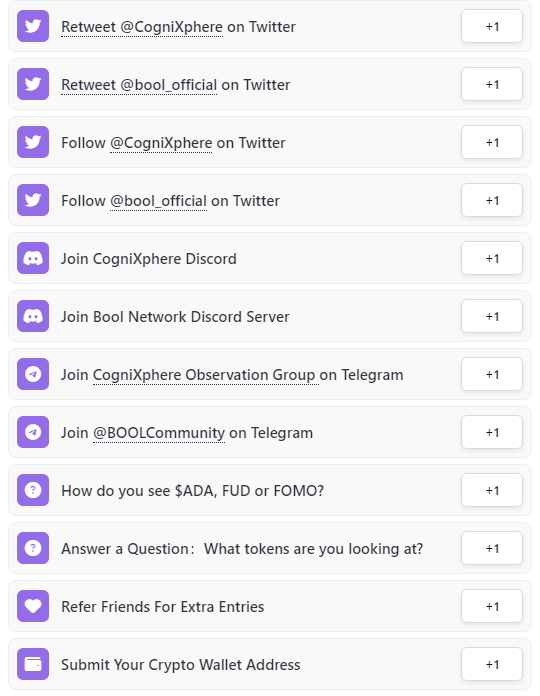Click Discord icon for Bool Network Server
Screen dimensions: 540x696
tap(33, 316)
